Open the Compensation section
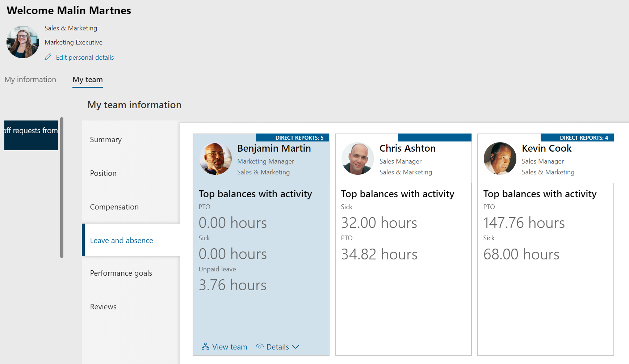Screen dimensions: 629x364 [114, 207]
